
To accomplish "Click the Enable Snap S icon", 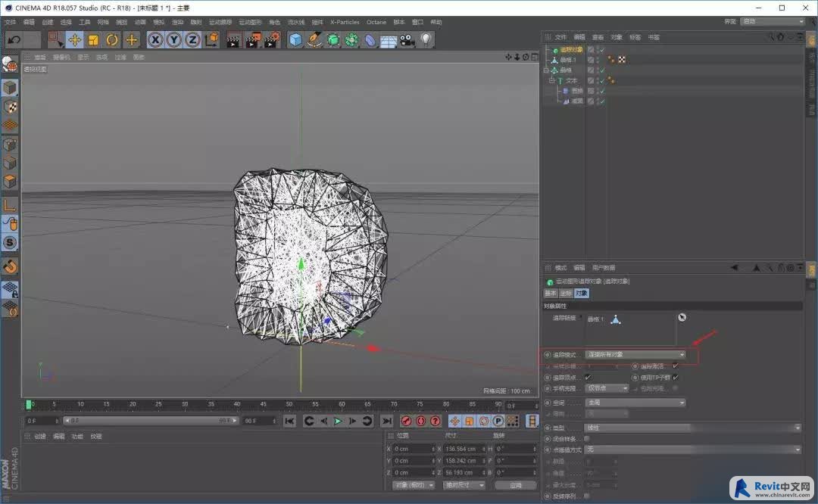I will click(x=10, y=242).
